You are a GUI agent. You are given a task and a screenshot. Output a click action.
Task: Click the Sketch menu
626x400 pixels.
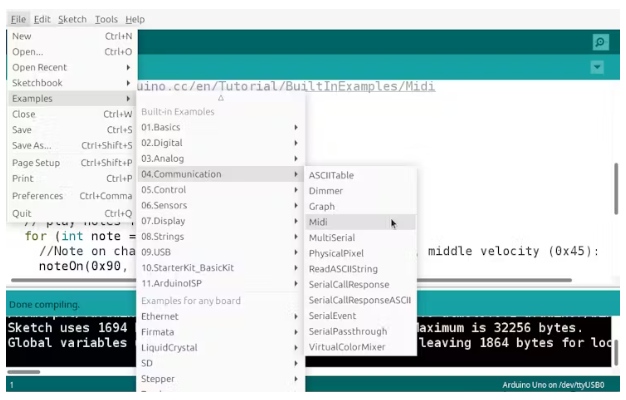(72, 19)
